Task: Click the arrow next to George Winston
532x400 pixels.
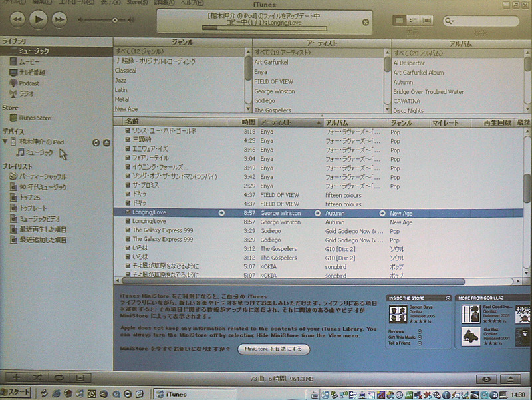Action: click(x=318, y=213)
